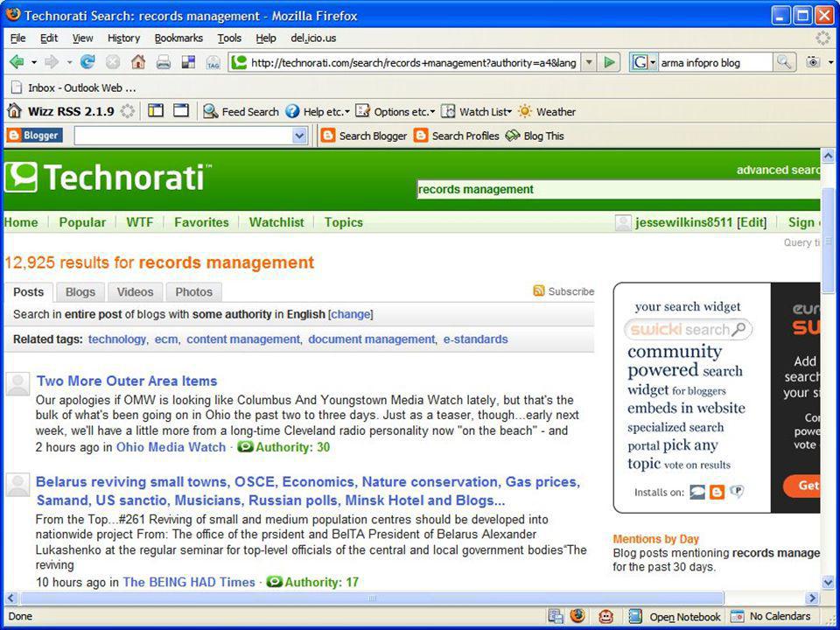Click the orange RSS Subscribe icon
Screen dimensions: 840x630
pos(539,290)
